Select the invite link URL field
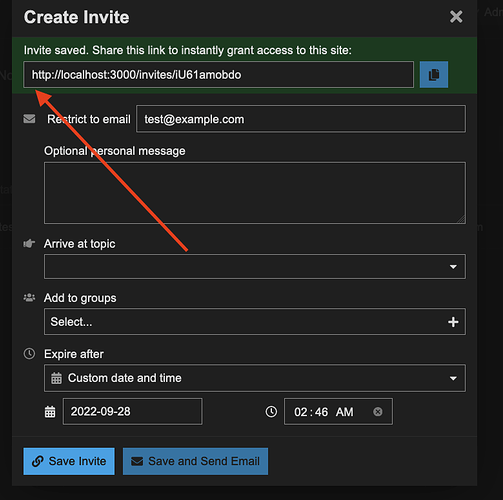This screenshot has height=500, width=503. pos(219,74)
